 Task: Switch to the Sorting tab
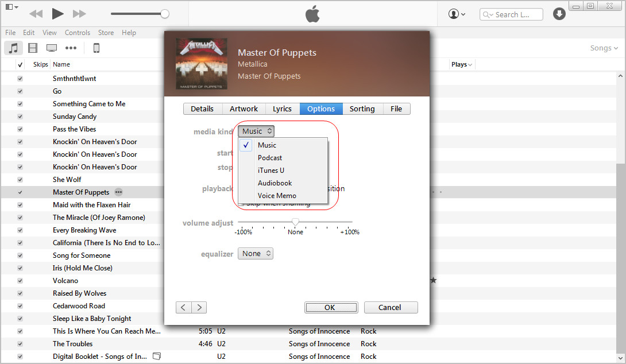(362, 109)
